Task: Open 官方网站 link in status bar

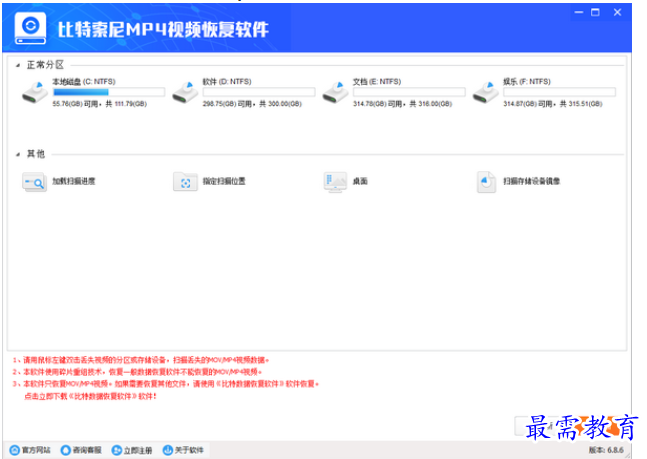Action: click(x=36, y=450)
